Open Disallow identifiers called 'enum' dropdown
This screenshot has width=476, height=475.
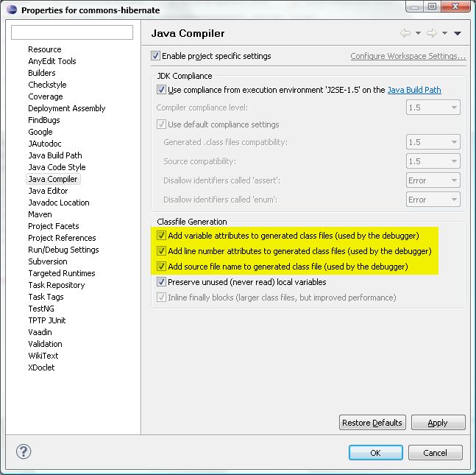(x=433, y=200)
